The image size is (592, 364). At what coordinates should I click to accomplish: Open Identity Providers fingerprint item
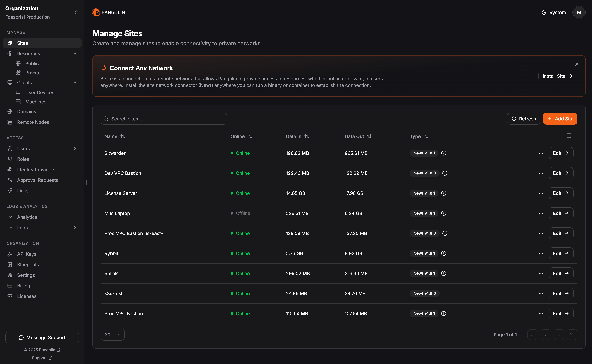[x=36, y=170]
